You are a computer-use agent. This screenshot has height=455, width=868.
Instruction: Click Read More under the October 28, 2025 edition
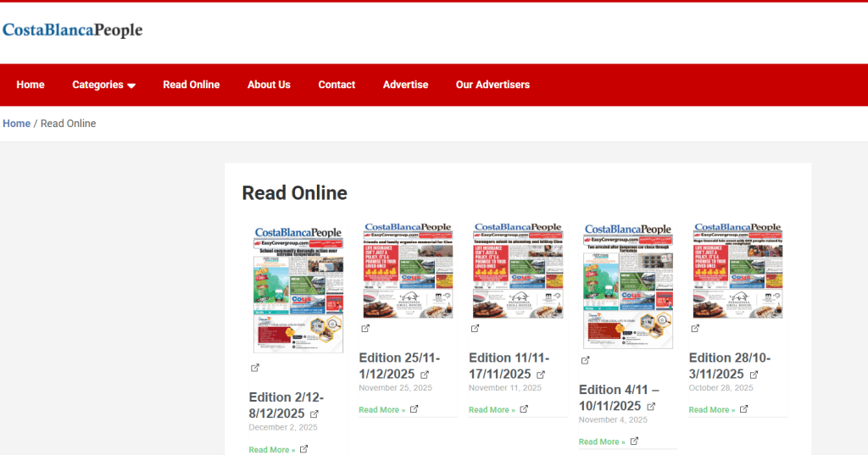point(712,409)
